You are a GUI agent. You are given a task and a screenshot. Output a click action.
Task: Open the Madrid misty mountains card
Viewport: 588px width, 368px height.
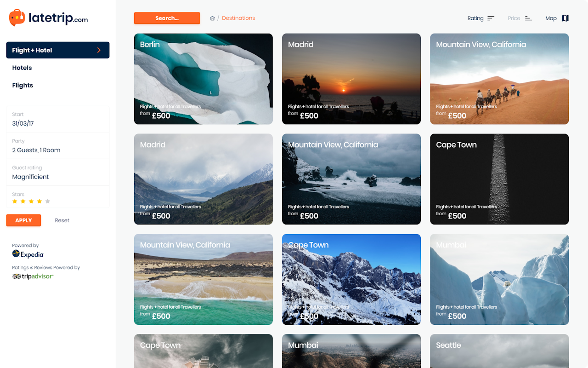[x=204, y=179]
